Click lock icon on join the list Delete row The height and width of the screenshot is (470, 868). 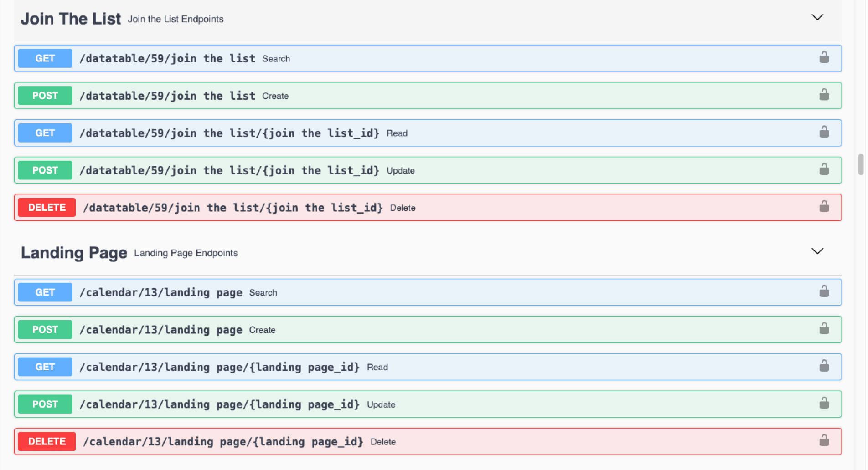click(x=824, y=207)
